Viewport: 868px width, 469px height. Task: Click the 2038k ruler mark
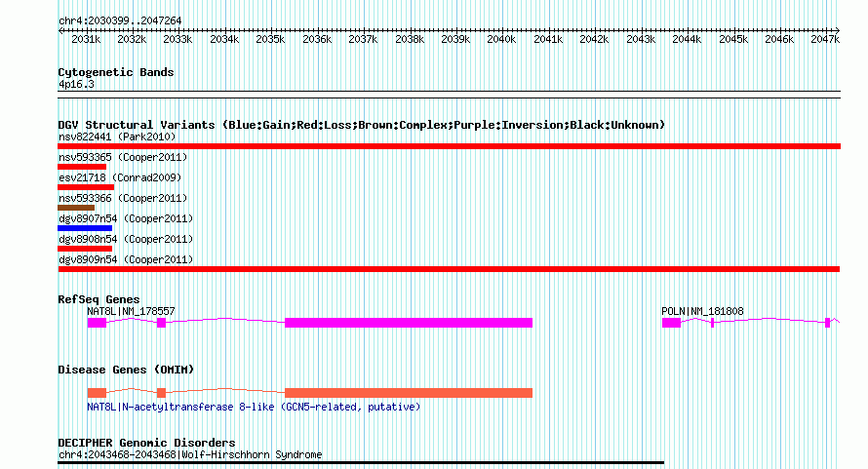coord(410,39)
